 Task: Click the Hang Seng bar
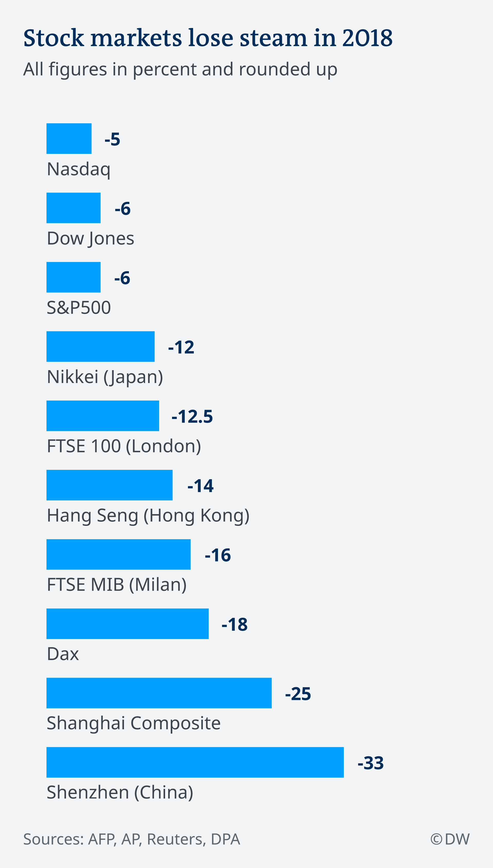point(109,485)
